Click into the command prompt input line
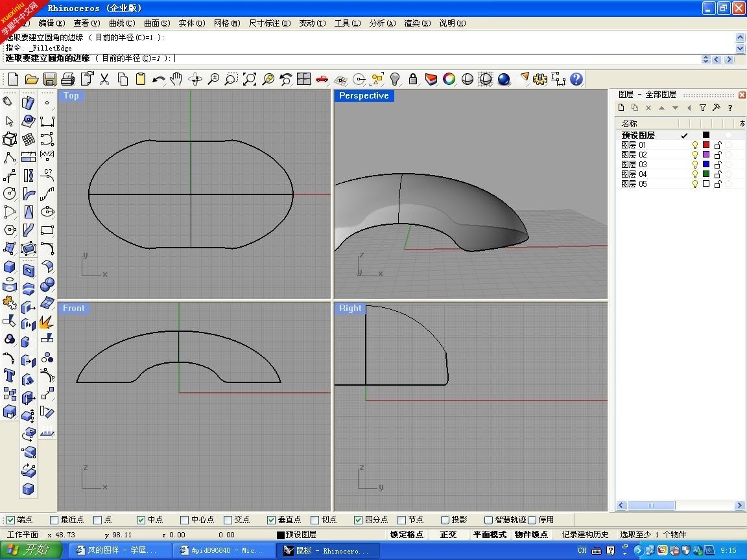 (x=353, y=58)
